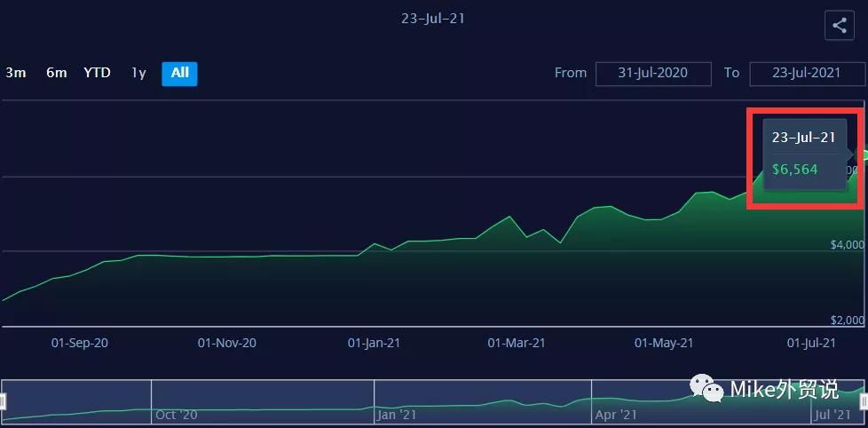The image size is (868, 428).
Task: Switch to YTD range
Action: click(x=97, y=73)
